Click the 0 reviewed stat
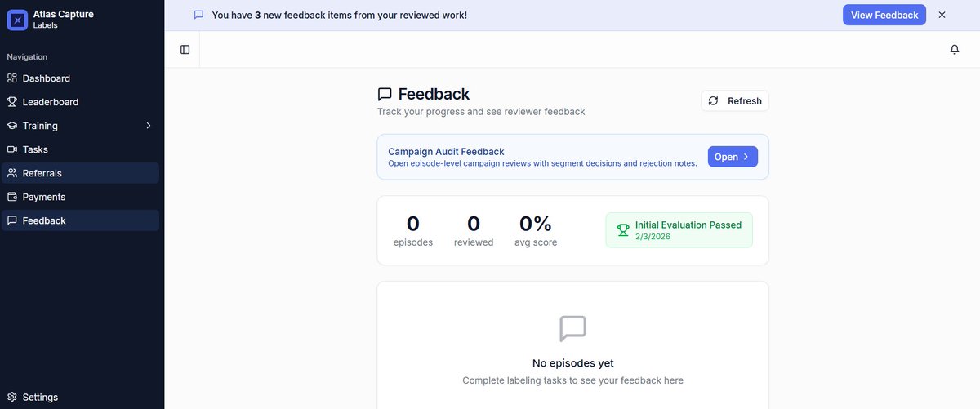 pyautogui.click(x=474, y=230)
